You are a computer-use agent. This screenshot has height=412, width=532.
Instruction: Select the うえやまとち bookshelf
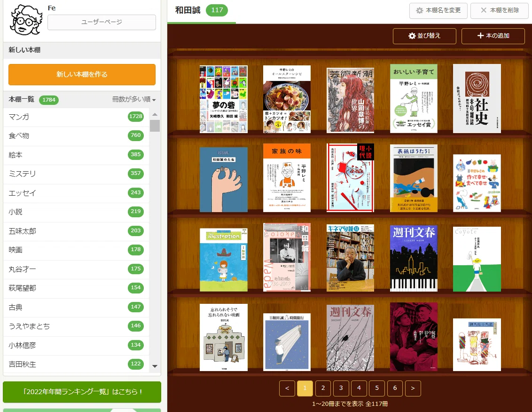coord(76,326)
